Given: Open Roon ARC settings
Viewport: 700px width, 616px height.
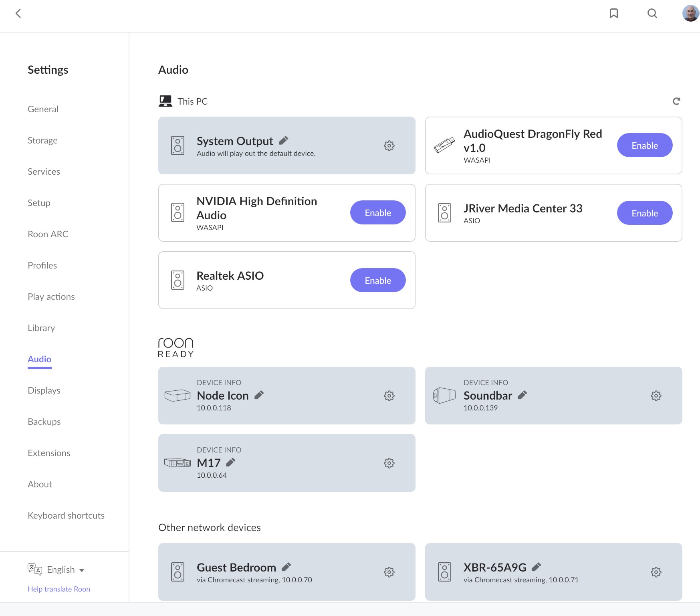Looking at the screenshot, I should (48, 234).
